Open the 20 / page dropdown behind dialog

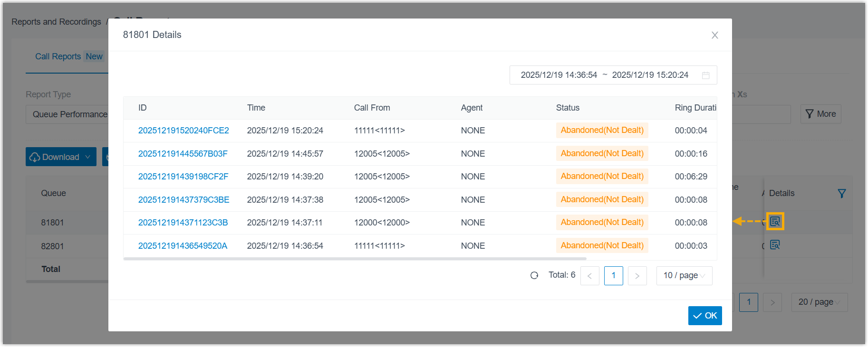point(820,302)
